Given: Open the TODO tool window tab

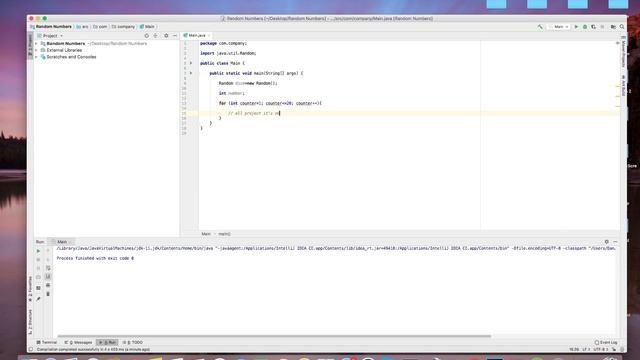Looking at the screenshot, I should point(133,342).
